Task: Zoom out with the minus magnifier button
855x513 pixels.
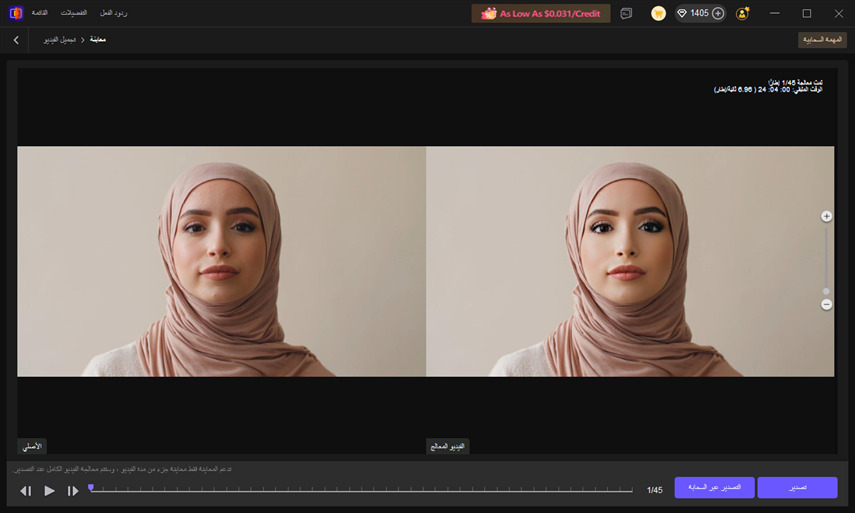Action: (826, 304)
